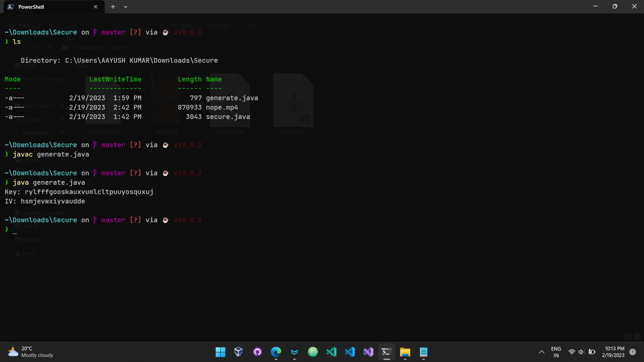Expand hidden icons in the system tray
The height and width of the screenshot is (362, 644).
[541, 352]
